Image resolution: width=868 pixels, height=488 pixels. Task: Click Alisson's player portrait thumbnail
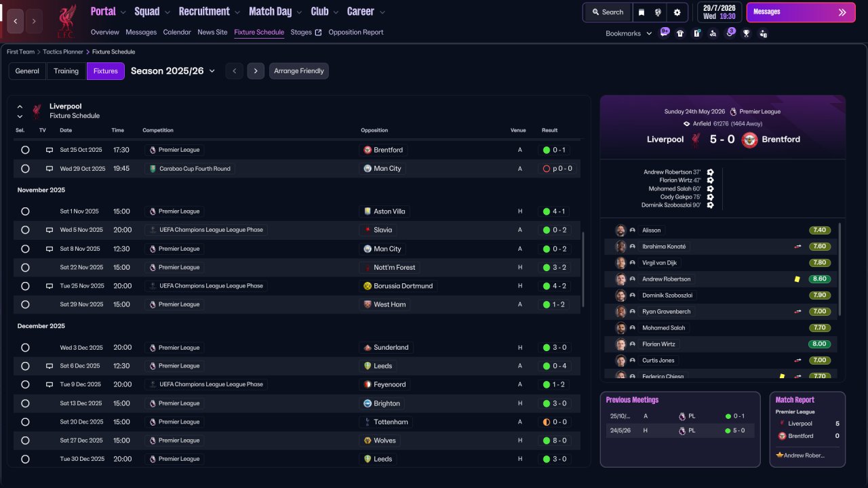click(620, 230)
